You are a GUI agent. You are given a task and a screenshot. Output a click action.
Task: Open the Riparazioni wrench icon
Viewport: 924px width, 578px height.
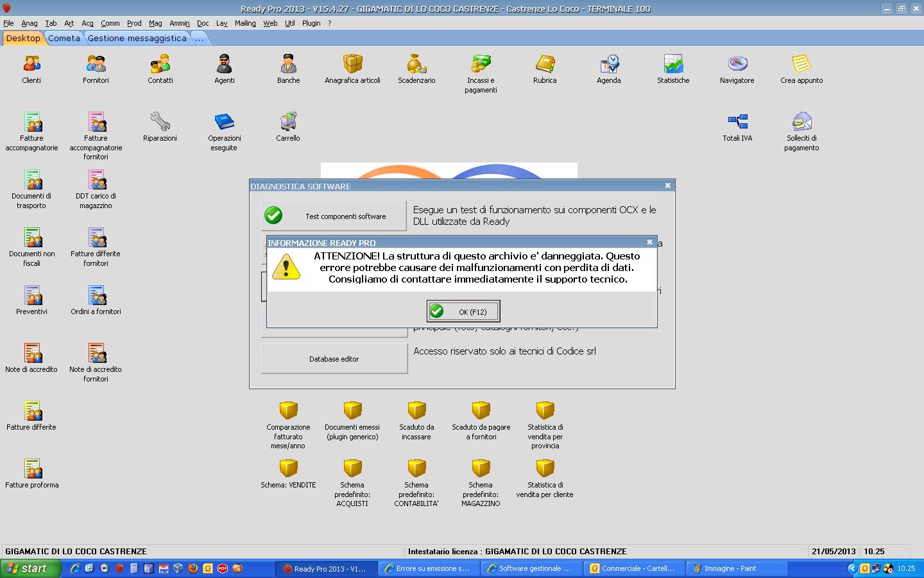160,122
